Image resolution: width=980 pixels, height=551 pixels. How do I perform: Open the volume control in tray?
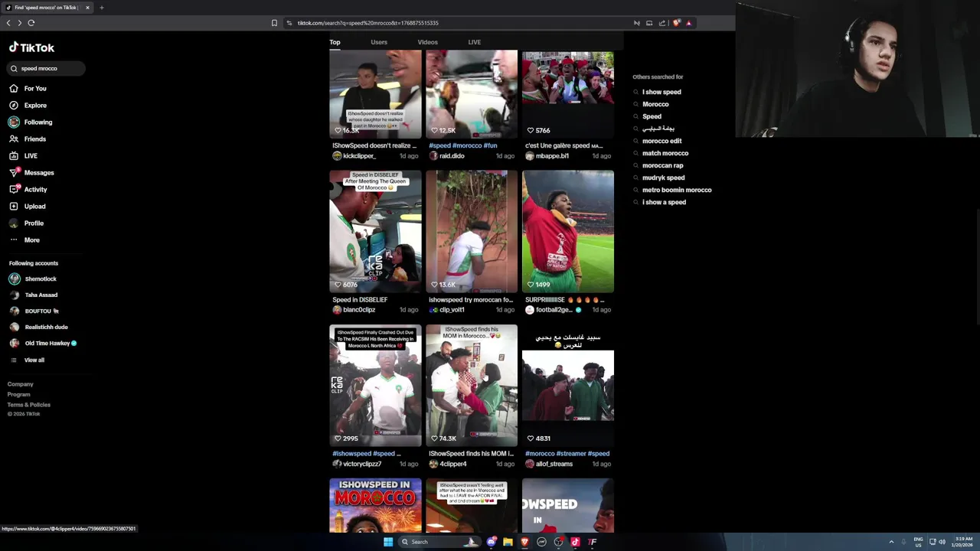click(x=942, y=542)
